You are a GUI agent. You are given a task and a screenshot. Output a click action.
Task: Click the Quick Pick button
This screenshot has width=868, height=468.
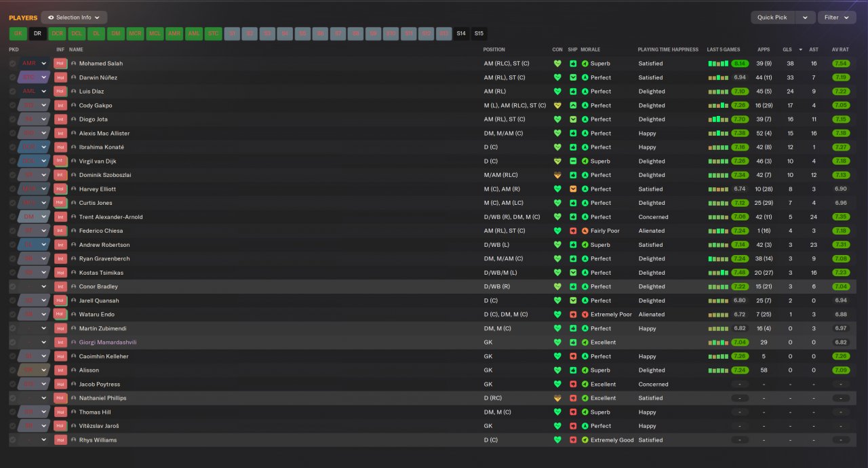(772, 18)
